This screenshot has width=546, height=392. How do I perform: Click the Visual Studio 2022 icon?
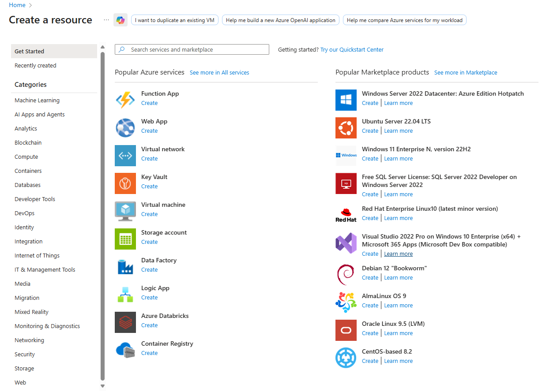346,243
